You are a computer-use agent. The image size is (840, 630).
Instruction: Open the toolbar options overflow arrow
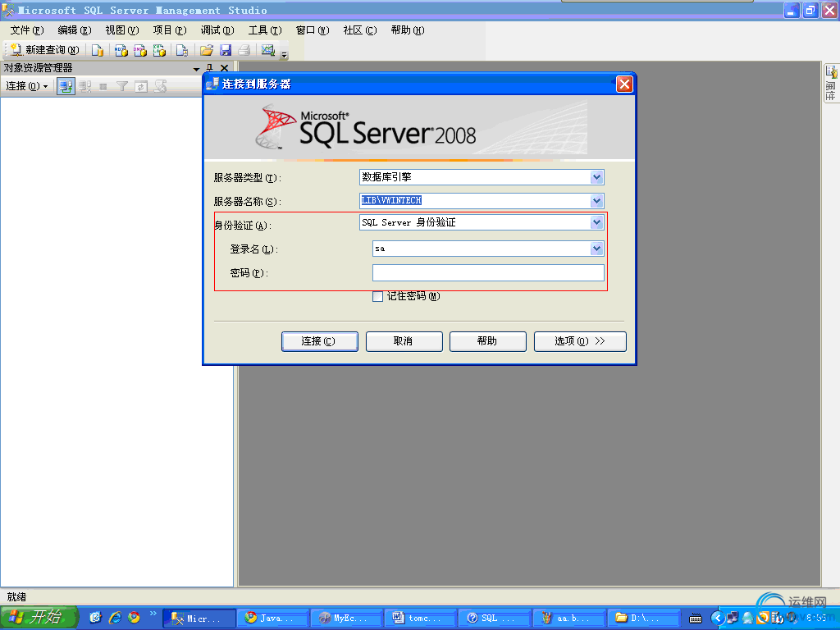tap(285, 54)
